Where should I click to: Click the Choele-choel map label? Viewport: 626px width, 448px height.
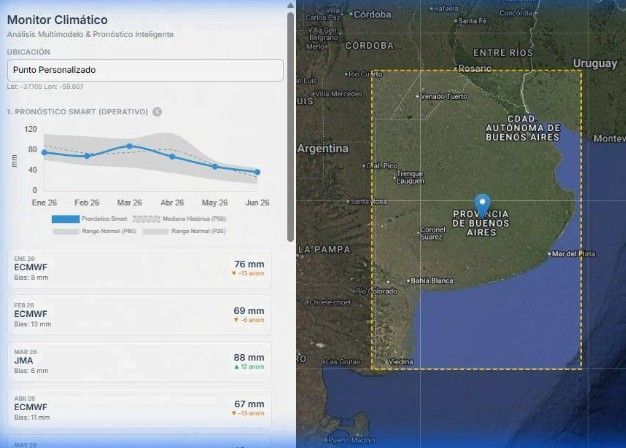click(x=330, y=302)
